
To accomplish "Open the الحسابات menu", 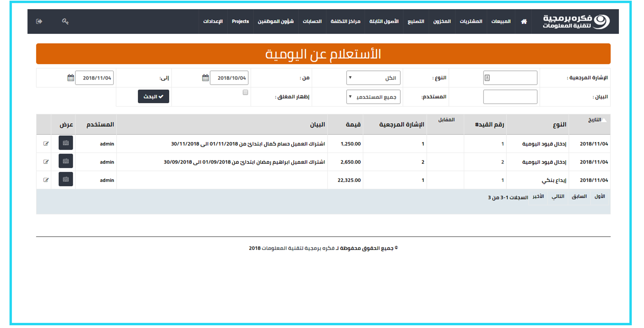I will 312,21.
